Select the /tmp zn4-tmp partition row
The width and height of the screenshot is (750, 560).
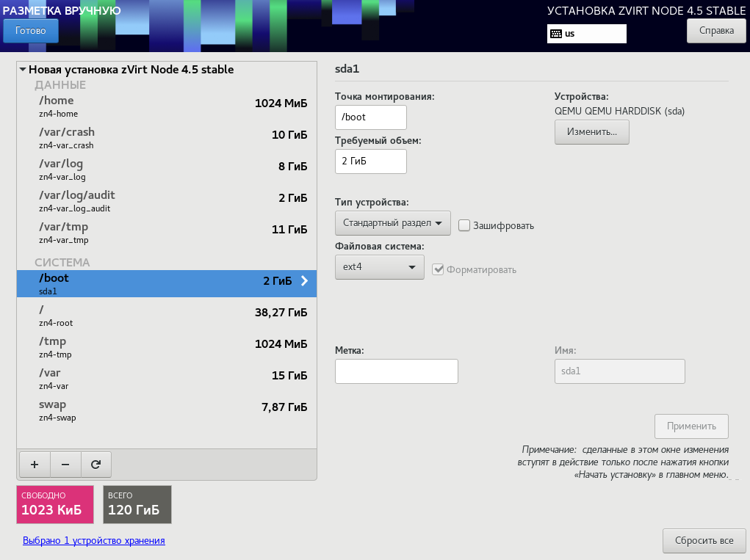[167, 347]
